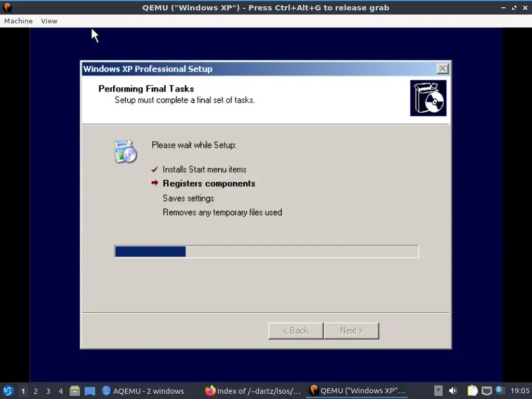This screenshot has width=532, height=399.
Task: Open the clipboard manager tray icon
Action: click(472, 391)
